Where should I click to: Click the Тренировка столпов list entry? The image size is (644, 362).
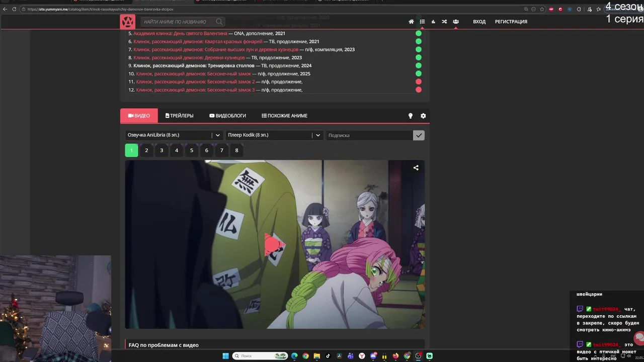194,66
